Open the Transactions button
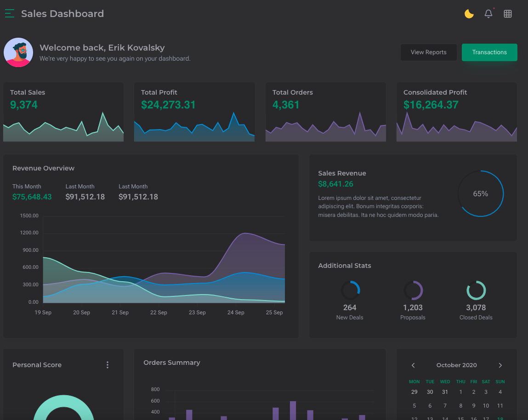 tap(489, 52)
